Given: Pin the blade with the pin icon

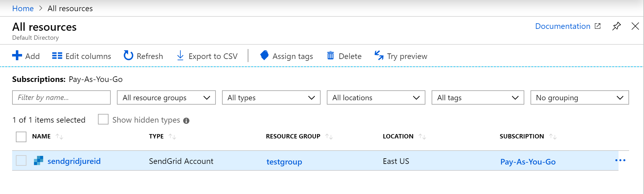Looking at the screenshot, I should (x=616, y=26).
